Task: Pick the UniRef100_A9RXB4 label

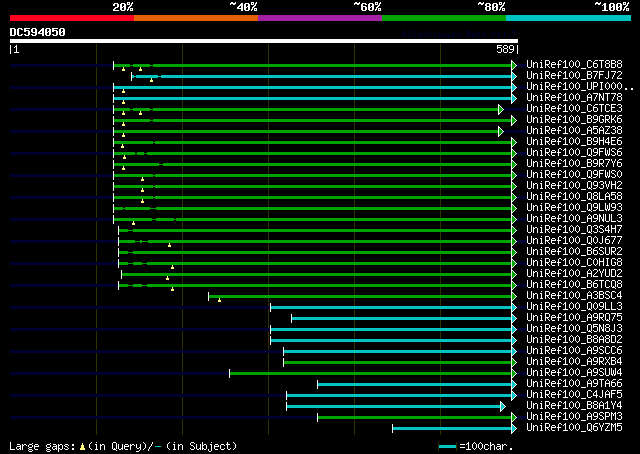Action: pyautogui.click(x=574, y=362)
